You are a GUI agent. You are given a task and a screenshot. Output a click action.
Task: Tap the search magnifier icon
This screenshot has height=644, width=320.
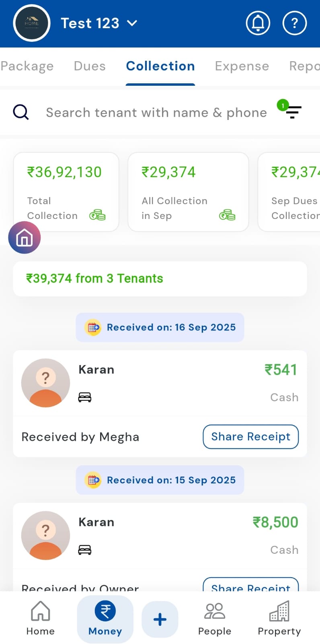[21, 112]
